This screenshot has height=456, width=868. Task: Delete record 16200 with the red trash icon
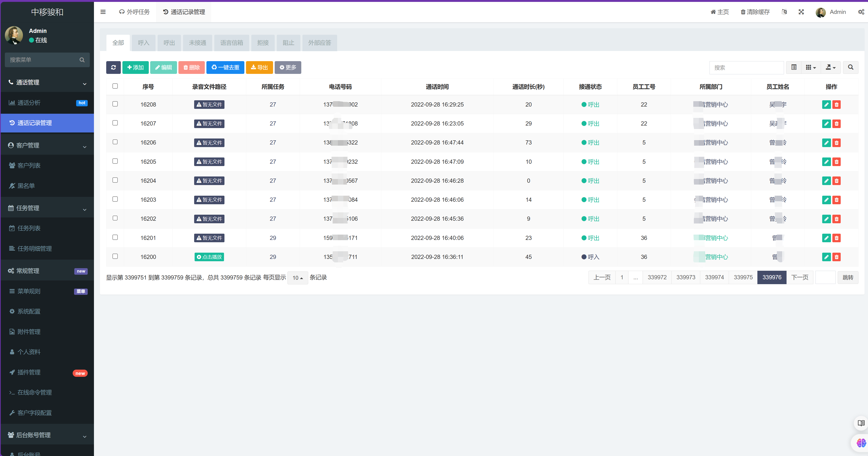(836, 257)
